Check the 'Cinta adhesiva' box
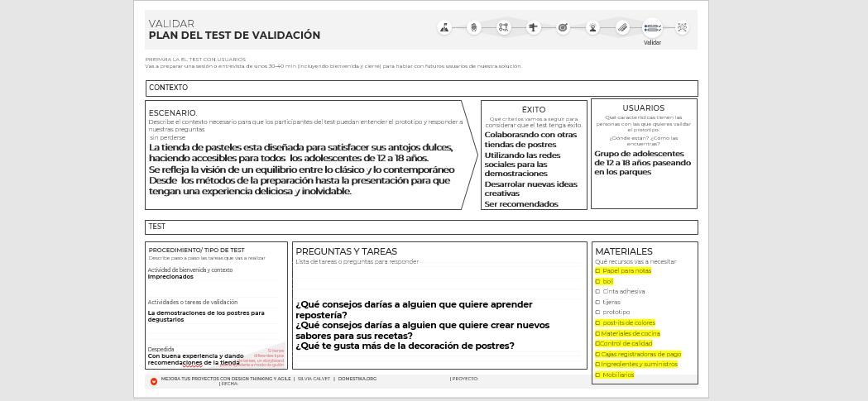The image size is (868, 401). [x=598, y=292]
